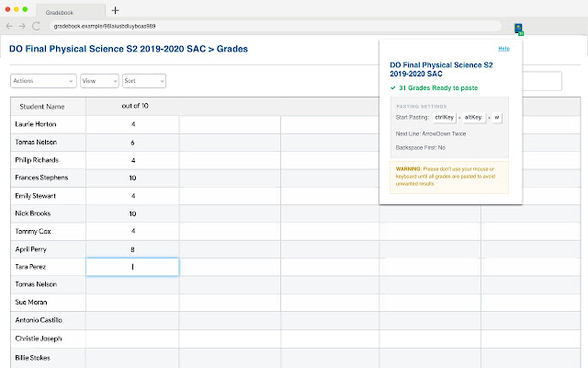Click the browser forward arrow
This screenshot has height=368, width=588.
pos(22,28)
